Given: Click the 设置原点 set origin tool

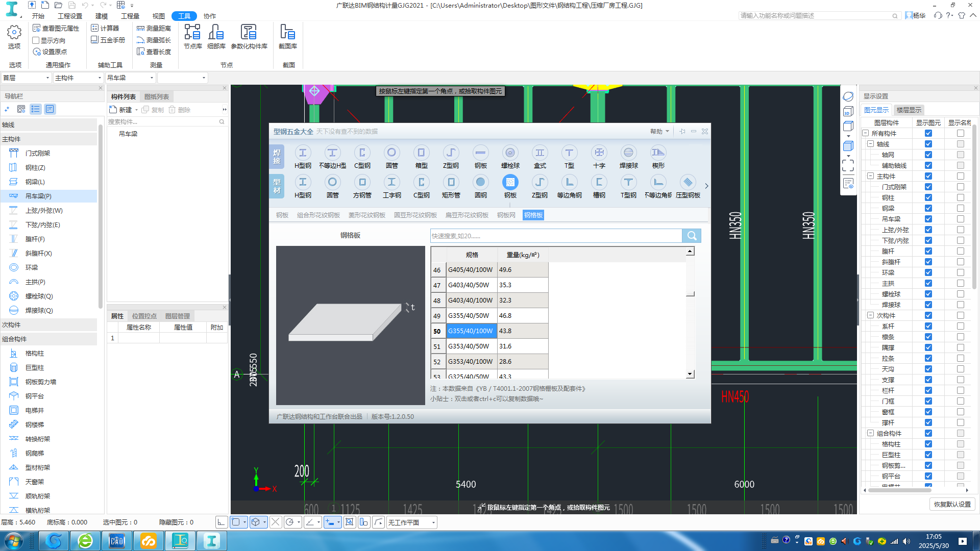Looking at the screenshot, I should pyautogui.click(x=50, y=52).
